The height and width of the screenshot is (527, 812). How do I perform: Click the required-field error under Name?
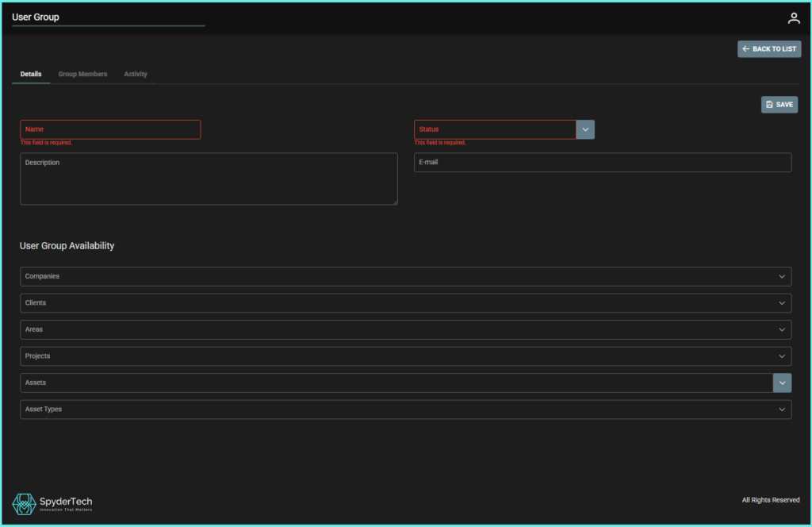[x=46, y=143]
